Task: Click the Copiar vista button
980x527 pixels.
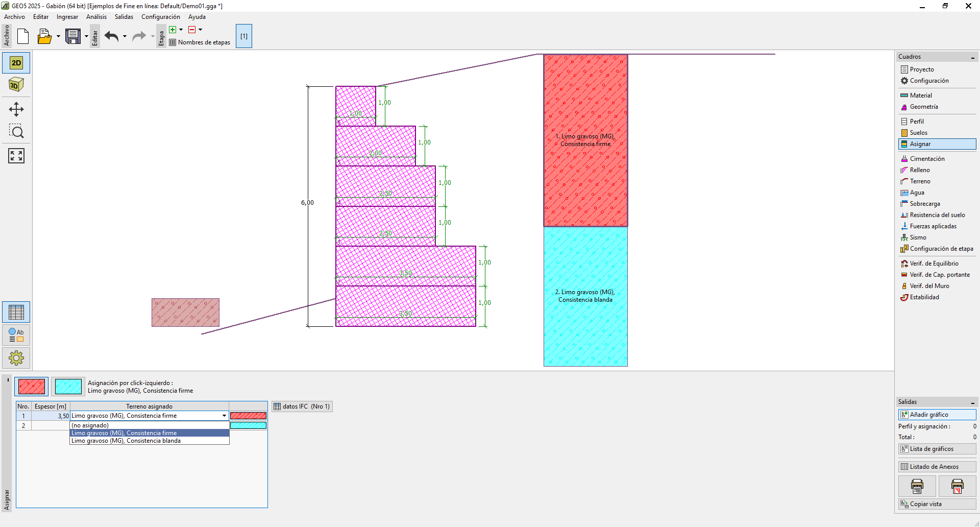Action: click(937, 504)
